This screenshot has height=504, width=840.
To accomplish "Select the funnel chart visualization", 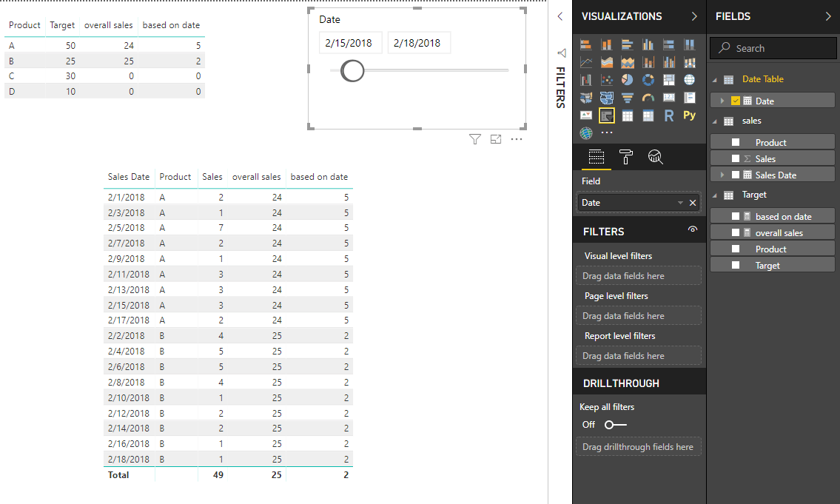I will coord(628,98).
